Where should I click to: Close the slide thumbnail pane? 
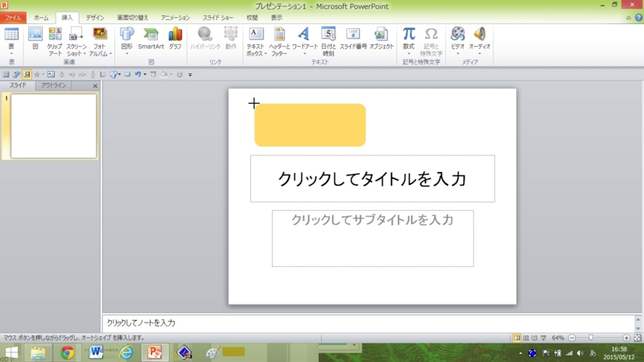tap(95, 86)
